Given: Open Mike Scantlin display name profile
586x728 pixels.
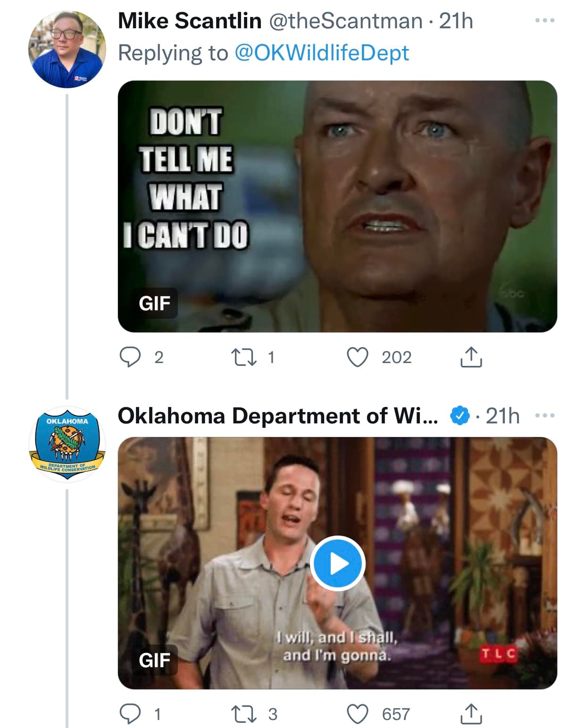Looking at the screenshot, I should click(x=190, y=21).
